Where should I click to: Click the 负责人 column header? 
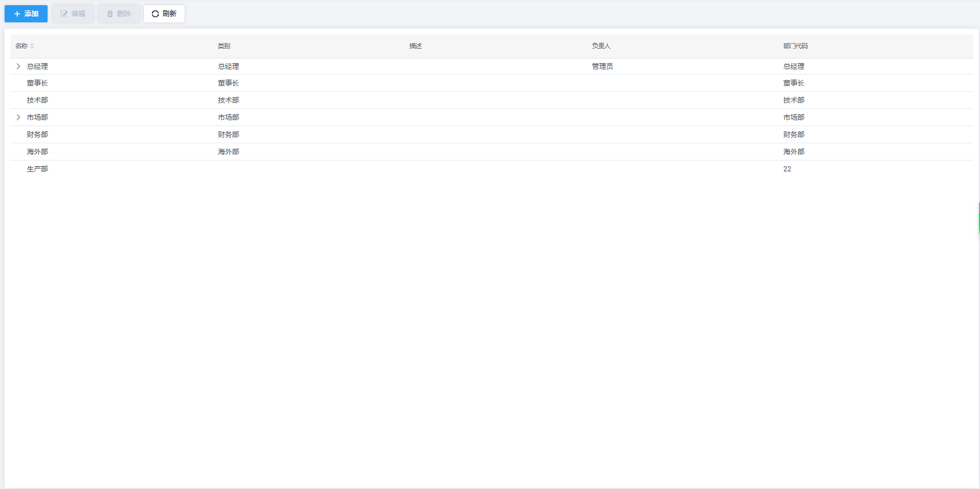[x=601, y=46]
